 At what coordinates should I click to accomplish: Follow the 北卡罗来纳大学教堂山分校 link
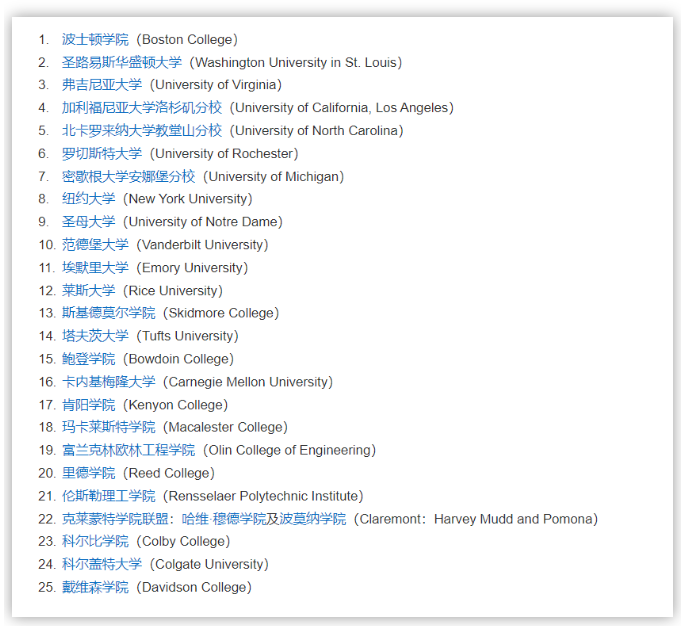point(142,131)
